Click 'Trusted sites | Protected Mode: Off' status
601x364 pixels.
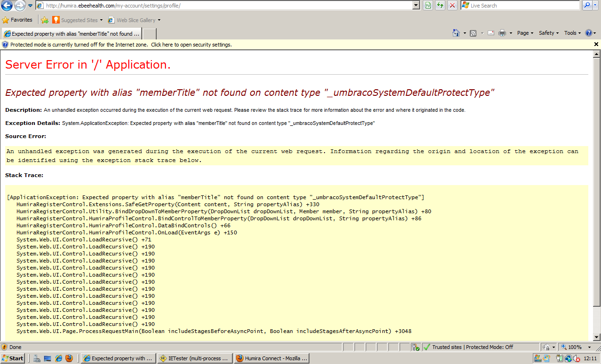pos(473,347)
